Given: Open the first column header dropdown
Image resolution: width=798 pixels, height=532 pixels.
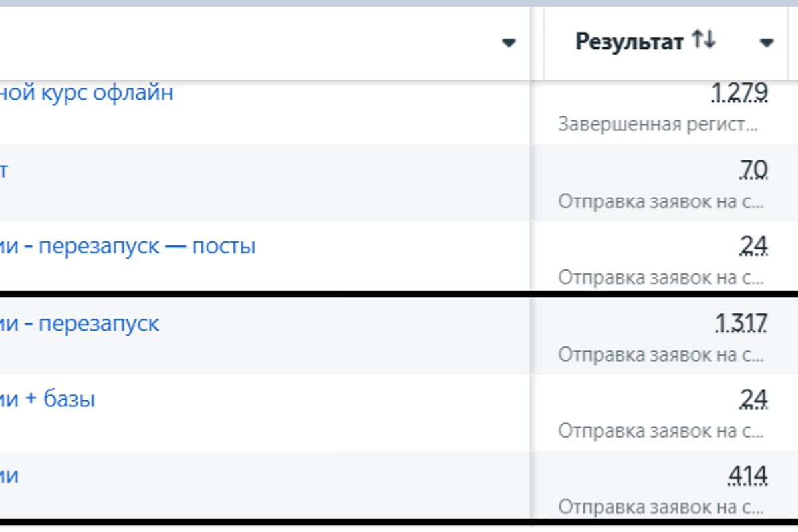Looking at the screenshot, I should [x=509, y=43].
